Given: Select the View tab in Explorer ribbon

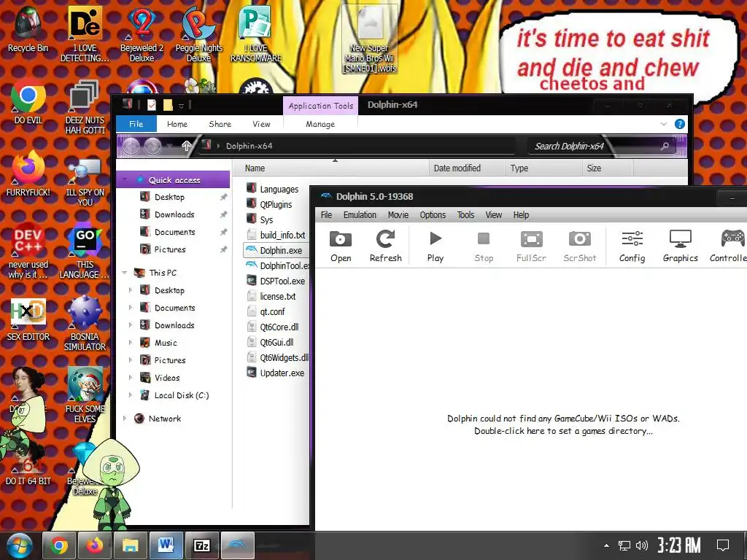Looking at the screenshot, I should click(261, 124).
